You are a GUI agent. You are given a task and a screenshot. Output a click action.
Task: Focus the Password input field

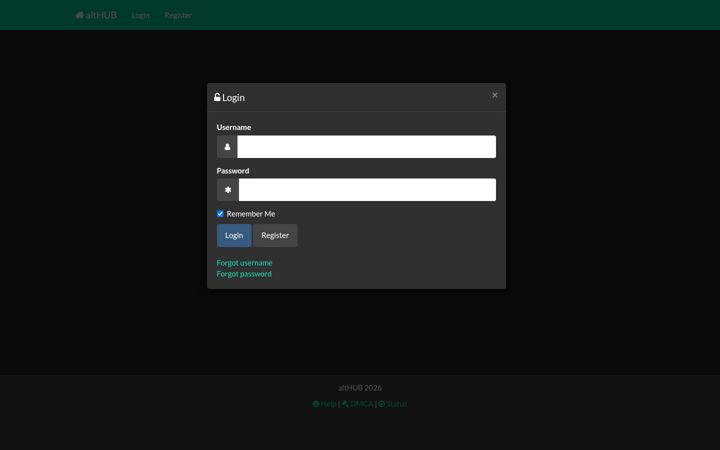click(367, 190)
